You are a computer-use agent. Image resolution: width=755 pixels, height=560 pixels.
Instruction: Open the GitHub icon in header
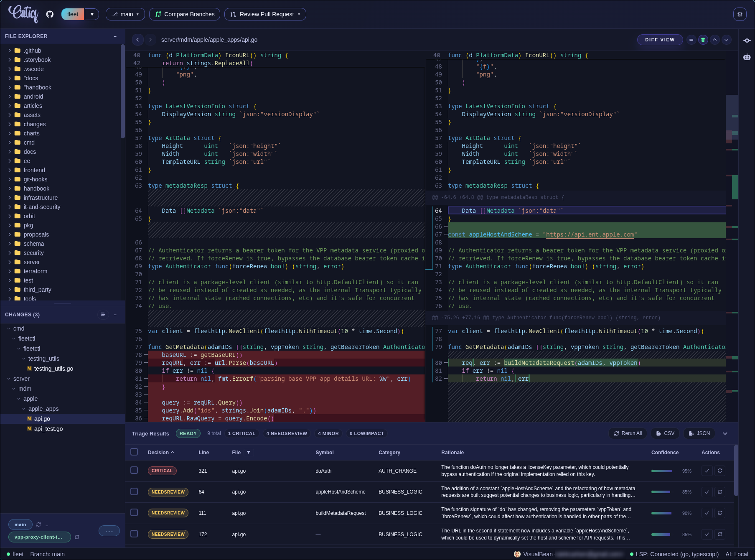pyautogui.click(x=50, y=14)
